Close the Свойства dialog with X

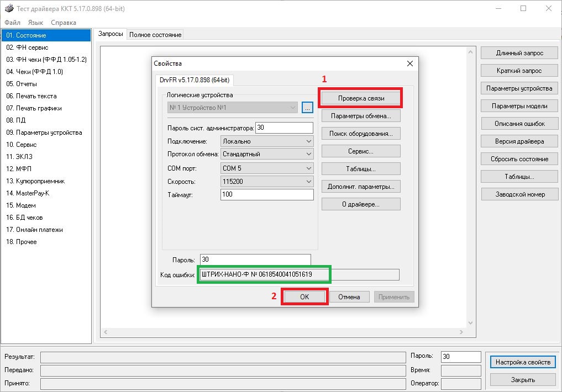409,63
